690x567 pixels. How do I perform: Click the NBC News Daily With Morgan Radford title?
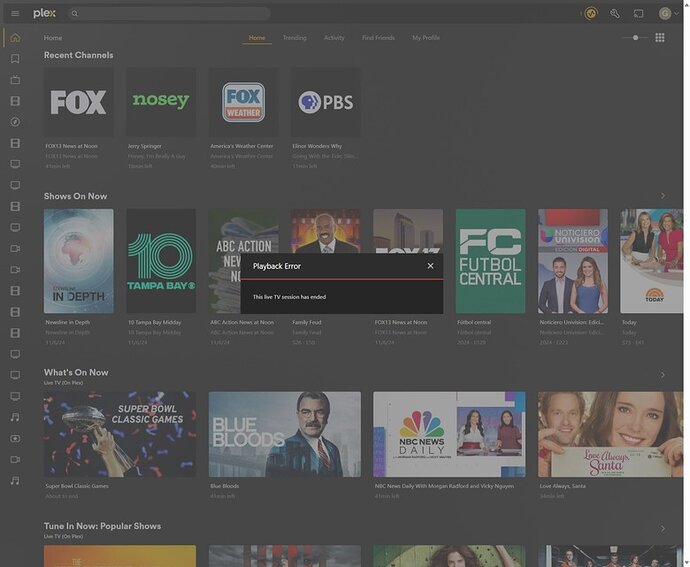click(x=444, y=486)
